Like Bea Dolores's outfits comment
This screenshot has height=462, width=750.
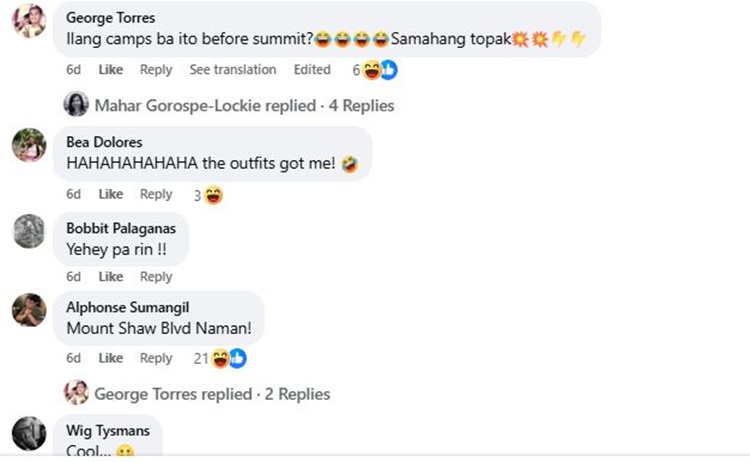click(x=111, y=194)
